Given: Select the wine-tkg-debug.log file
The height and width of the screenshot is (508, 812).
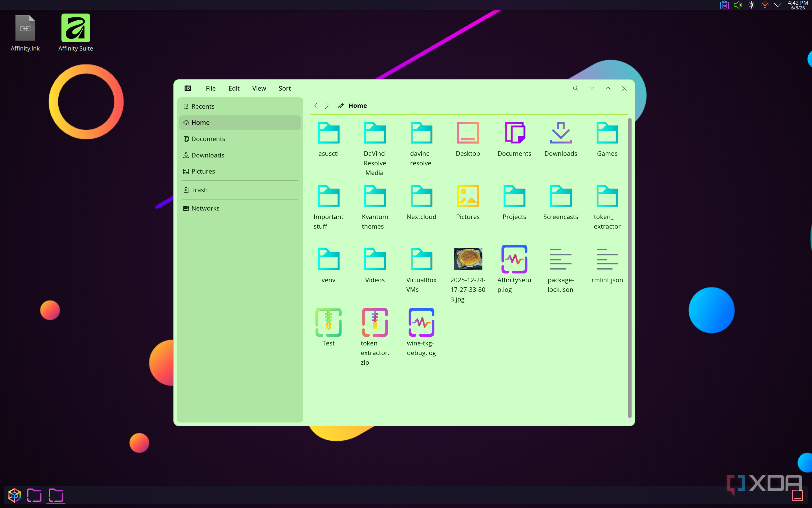Looking at the screenshot, I should pos(421,332).
